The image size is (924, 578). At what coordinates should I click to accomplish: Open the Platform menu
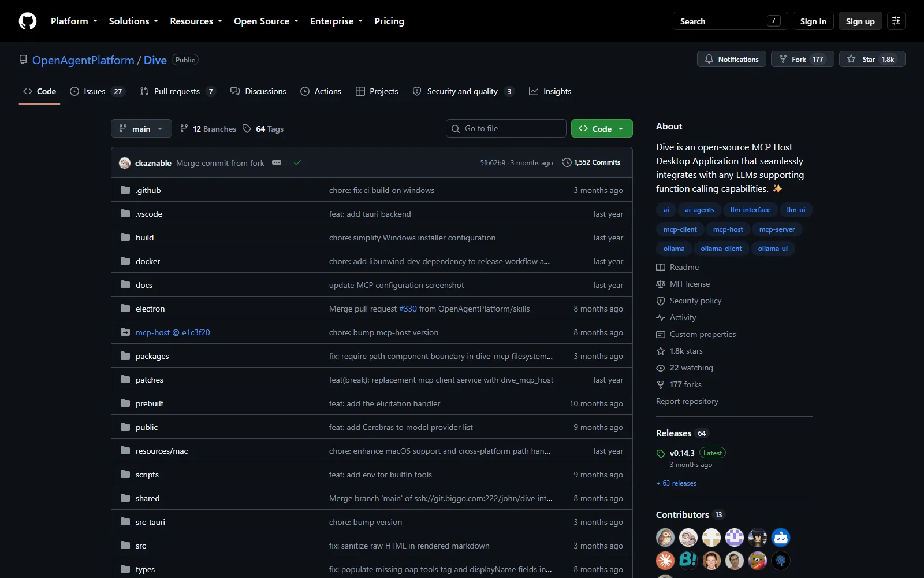click(74, 21)
